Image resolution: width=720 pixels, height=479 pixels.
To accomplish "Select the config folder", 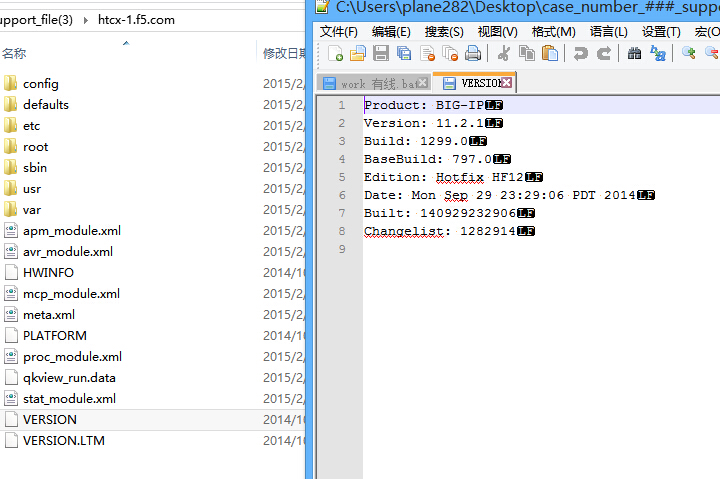I will pyautogui.click(x=40, y=84).
